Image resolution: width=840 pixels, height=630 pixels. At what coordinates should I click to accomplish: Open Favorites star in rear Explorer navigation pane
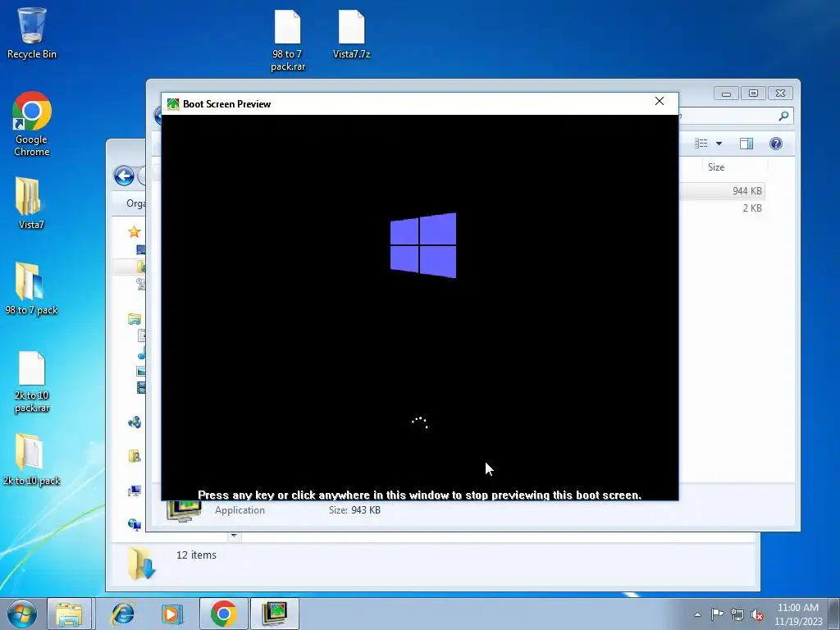coord(134,231)
